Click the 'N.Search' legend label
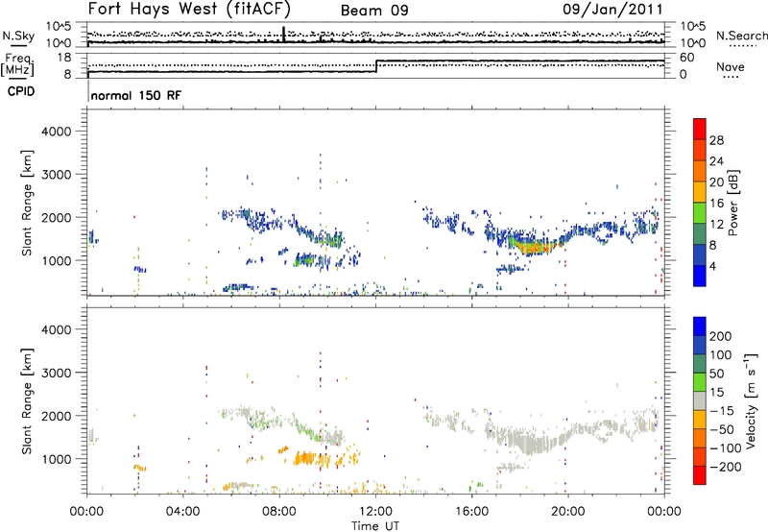Image resolution: width=768 pixels, height=532 pixels. pos(741,36)
